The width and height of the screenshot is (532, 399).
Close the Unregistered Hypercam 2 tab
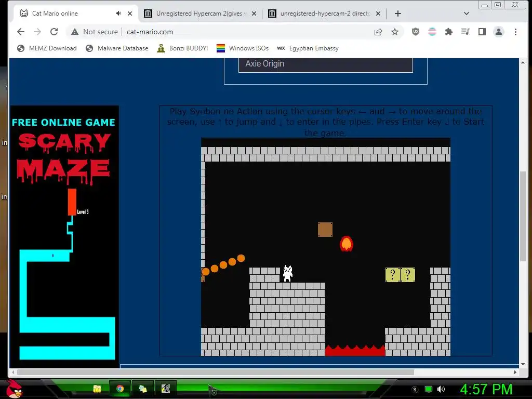(254, 14)
